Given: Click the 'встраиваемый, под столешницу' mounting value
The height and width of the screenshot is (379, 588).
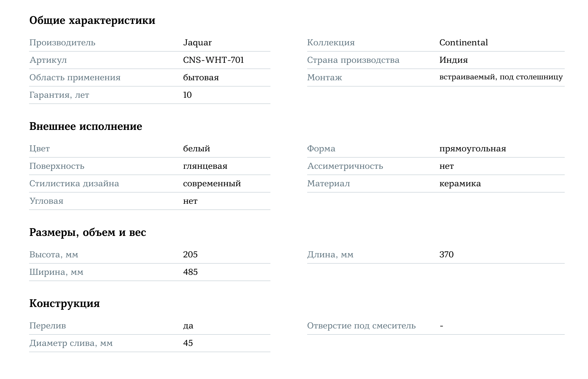Looking at the screenshot, I should [501, 77].
